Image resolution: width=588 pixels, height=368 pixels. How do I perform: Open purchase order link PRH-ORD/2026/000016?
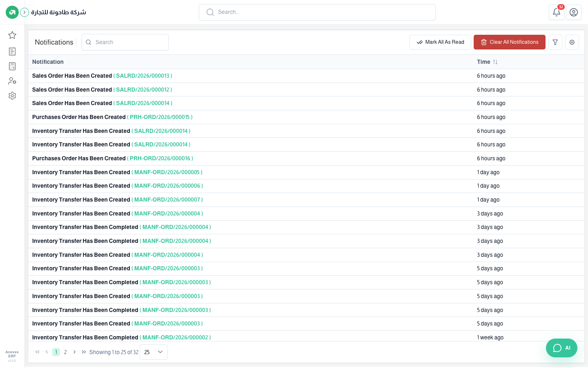pyautogui.click(x=160, y=158)
